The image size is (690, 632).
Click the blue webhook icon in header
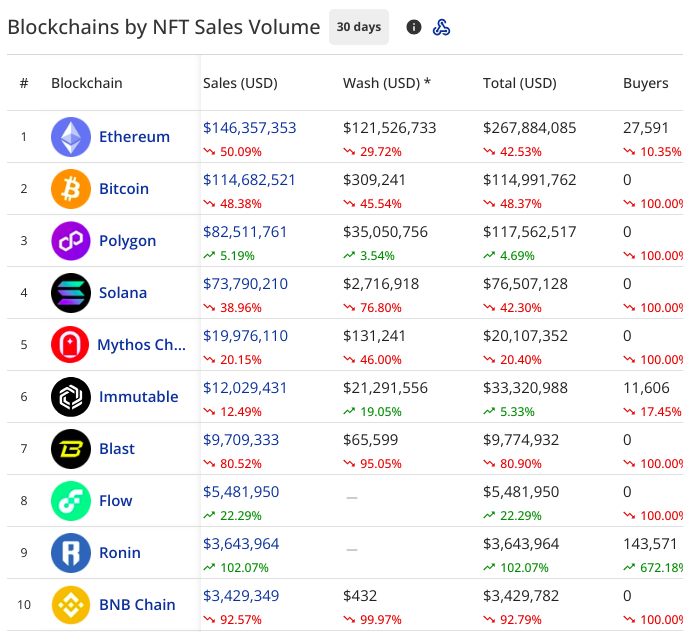coord(441,27)
